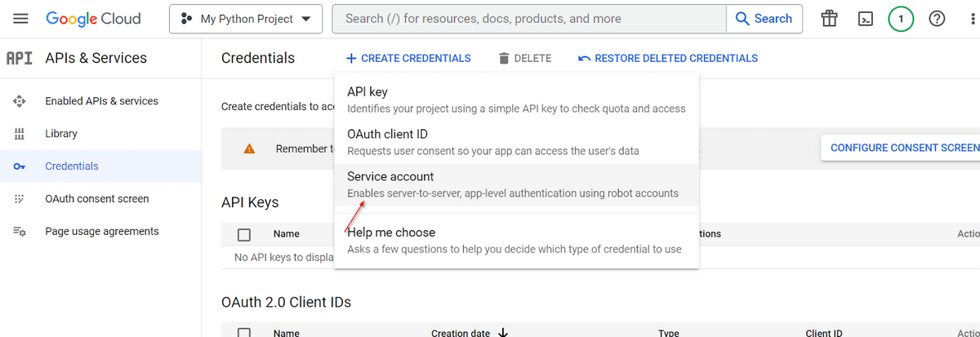Click the APIs & Services heading
980x337 pixels.
tap(96, 58)
